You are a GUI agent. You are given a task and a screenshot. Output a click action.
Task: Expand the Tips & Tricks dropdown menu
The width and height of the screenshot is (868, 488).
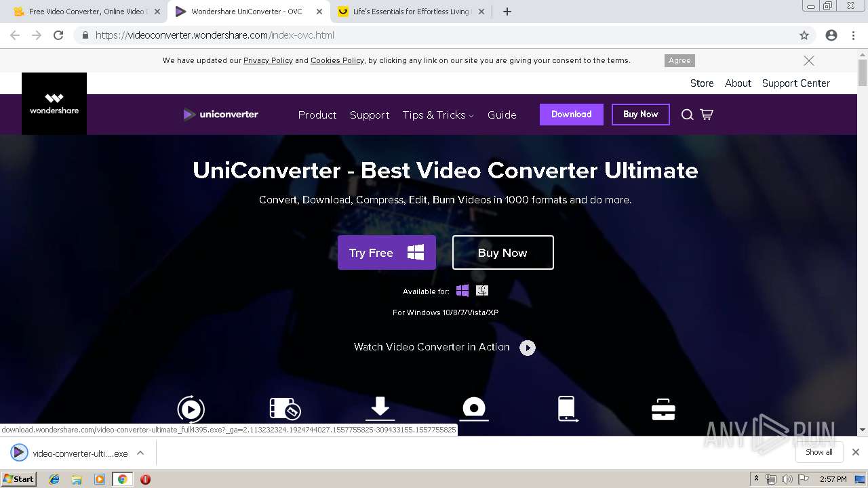(438, 115)
